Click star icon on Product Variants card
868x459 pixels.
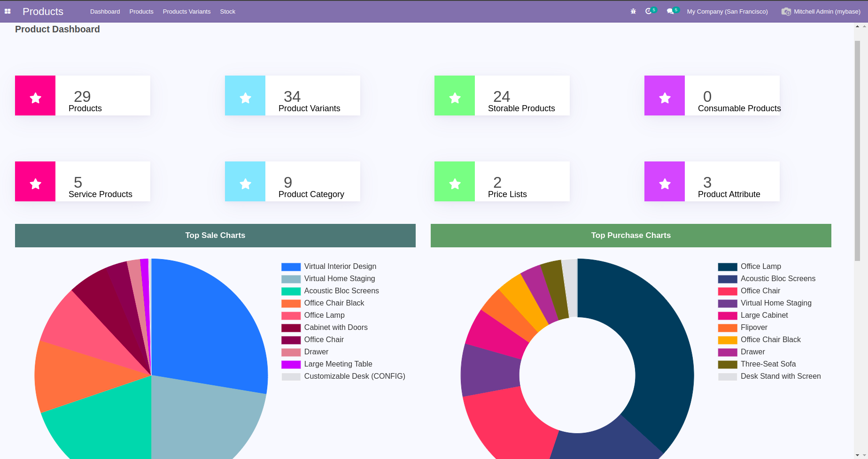coord(245,98)
